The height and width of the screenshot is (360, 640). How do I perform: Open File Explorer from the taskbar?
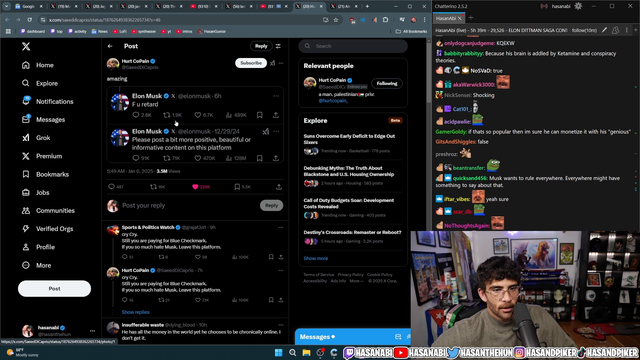click(x=307, y=353)
